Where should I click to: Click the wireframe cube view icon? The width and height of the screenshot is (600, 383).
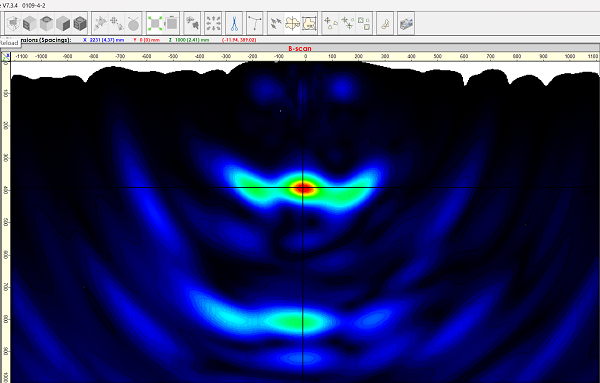pyautogui.click(x=13, y=24)
